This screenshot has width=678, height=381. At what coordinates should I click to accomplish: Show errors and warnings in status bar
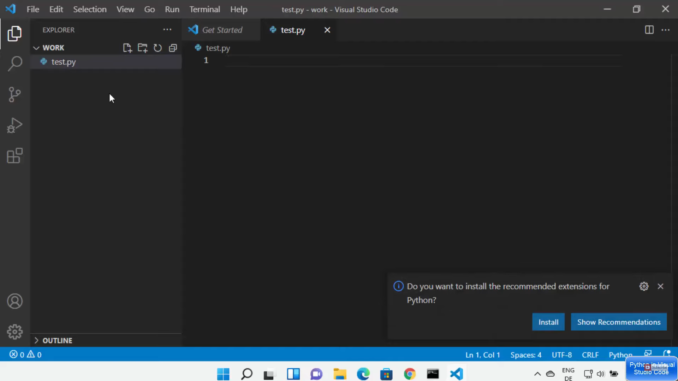[26, 355]
